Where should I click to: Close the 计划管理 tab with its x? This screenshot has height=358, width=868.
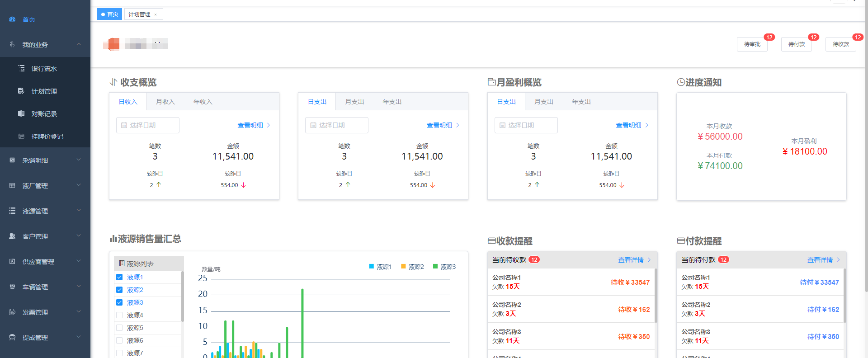156,14
